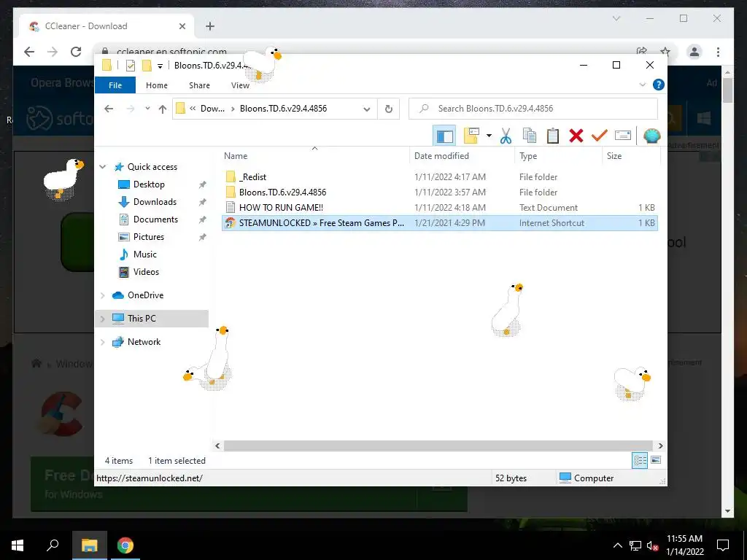The image size is (747, 560).
Task: Click the Classic Shell settings shell icon
Action: (651, 136)
